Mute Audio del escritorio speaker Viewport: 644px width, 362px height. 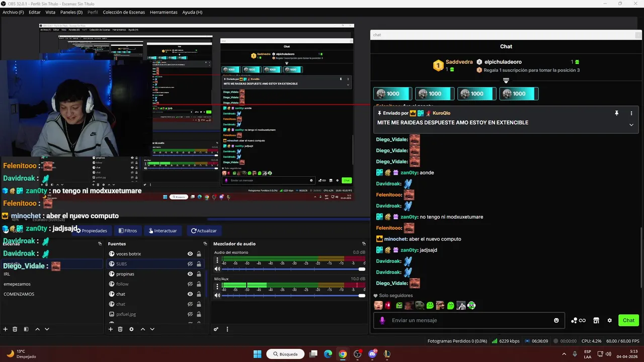click(x=217, y=269)
